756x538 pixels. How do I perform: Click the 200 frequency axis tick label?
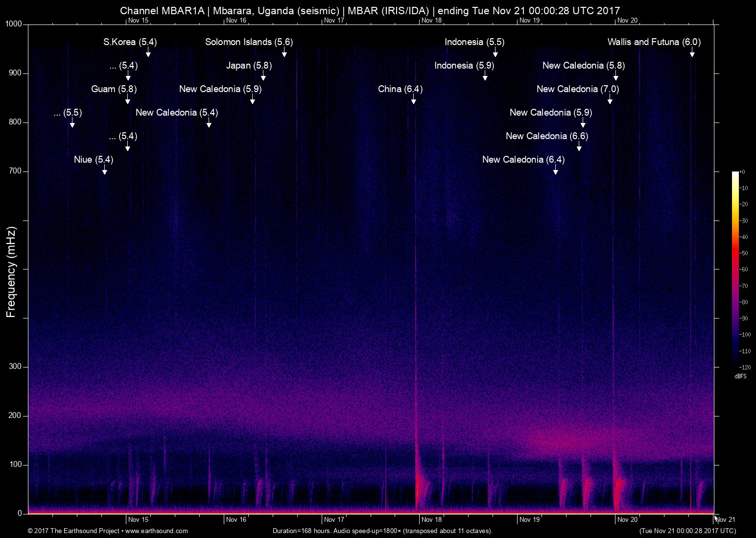pos(16,416)
